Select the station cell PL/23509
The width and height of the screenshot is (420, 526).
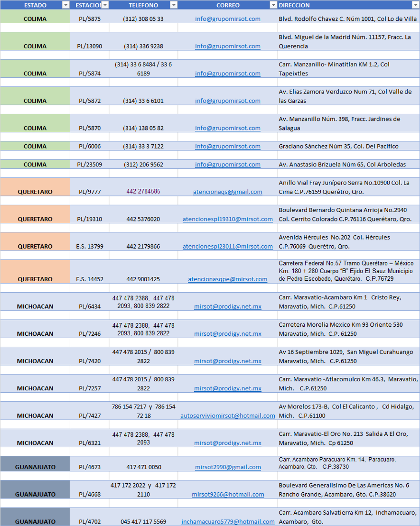click(x=89, y=165)
